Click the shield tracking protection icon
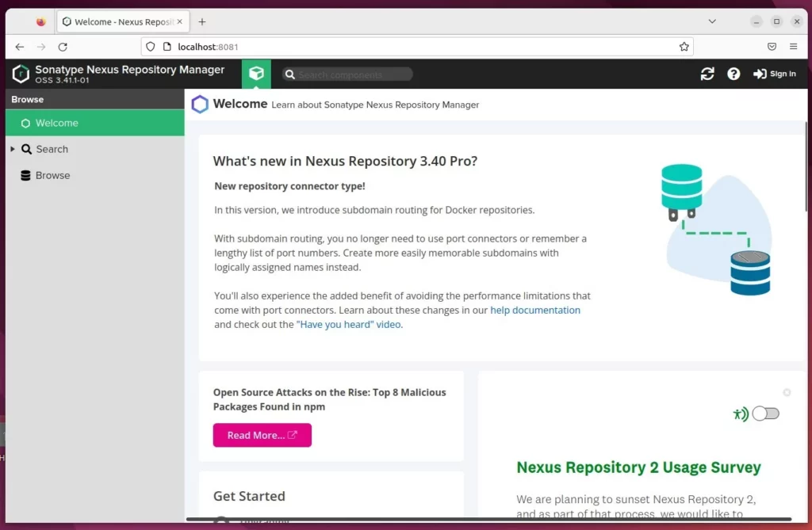This screenshot has height=530, width=812. [150, 47]
